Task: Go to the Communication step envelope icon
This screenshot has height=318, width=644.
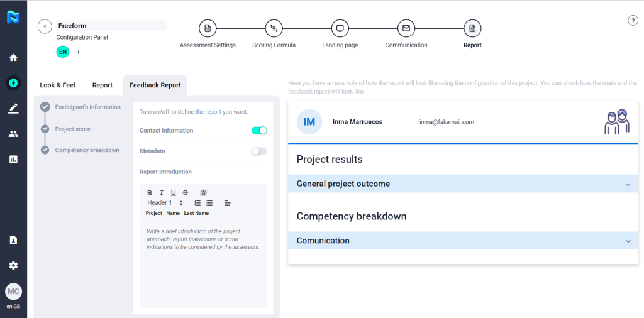Action: [406, 28]
